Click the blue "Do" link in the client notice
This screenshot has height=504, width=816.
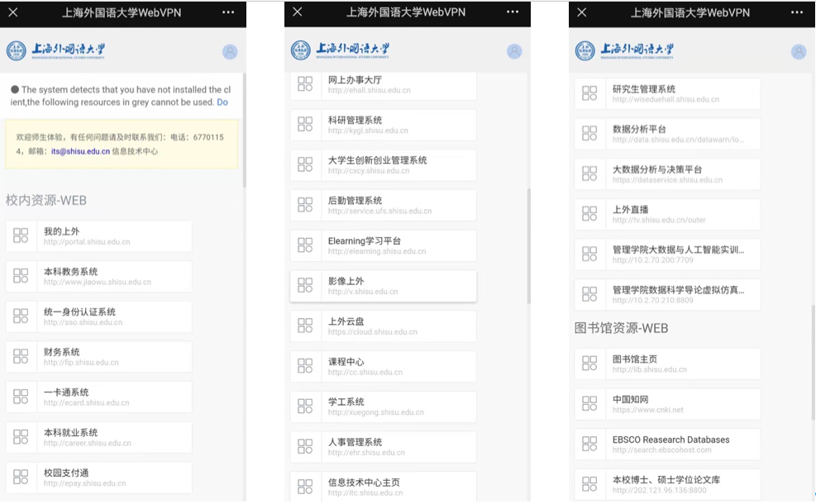click(222, 102)
